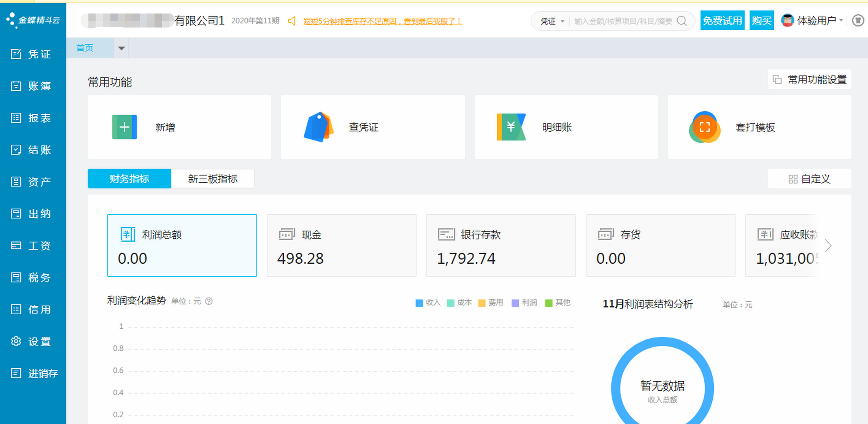Open the 工资 sidebar menu
This screenshot has height=424, width=868.
pyautogui.click(x=31, y=246)
